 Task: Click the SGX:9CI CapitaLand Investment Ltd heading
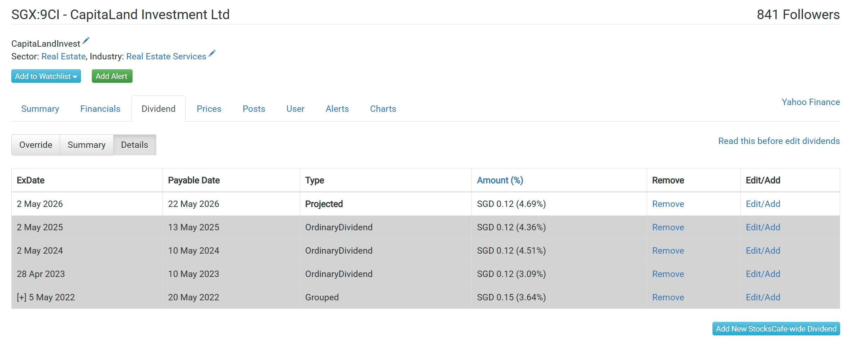tap(121, 15)
